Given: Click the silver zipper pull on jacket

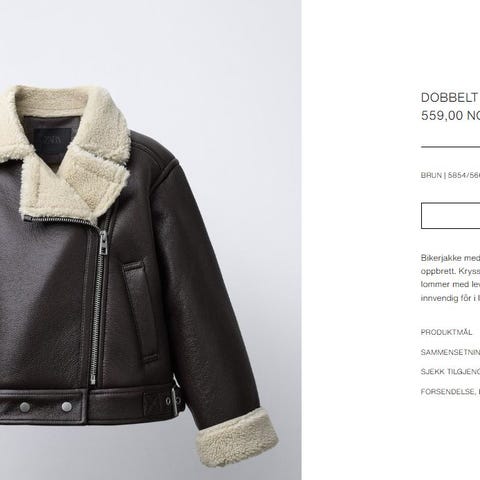Looking at the screenshot, I should (104, 243).
